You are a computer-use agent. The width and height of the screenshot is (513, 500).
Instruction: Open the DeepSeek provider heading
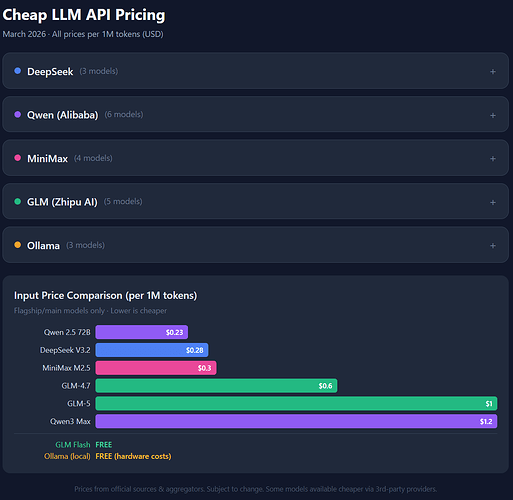(50, 72)
